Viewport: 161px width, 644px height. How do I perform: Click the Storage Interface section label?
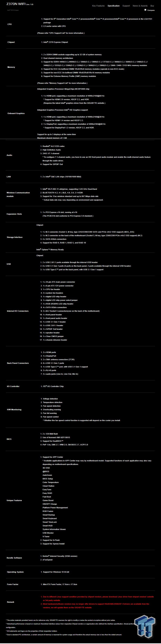click(x=14, y=237)
